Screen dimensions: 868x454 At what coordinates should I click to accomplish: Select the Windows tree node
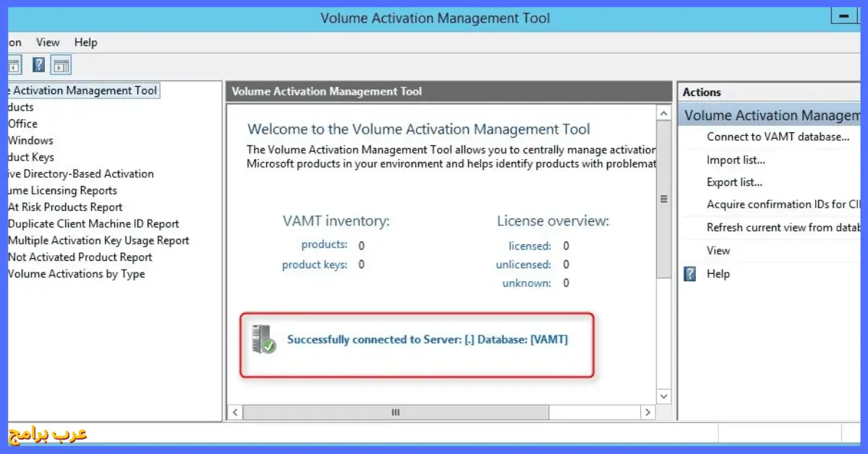pyautogui.click(x=30, y=140)
